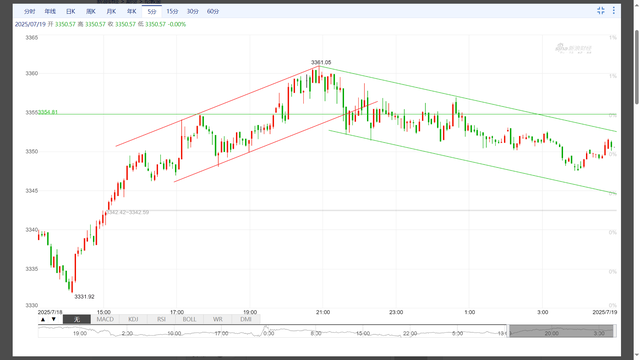
Task: Open the three-dot more options menu
Action: pos(613,11)
